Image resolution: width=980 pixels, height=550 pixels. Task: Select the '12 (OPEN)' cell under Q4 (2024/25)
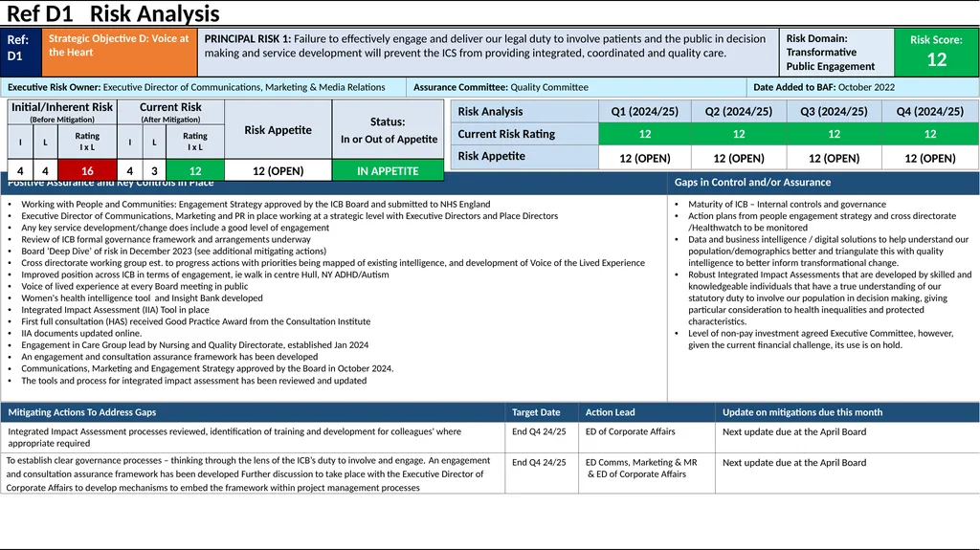tap(930, 158)
